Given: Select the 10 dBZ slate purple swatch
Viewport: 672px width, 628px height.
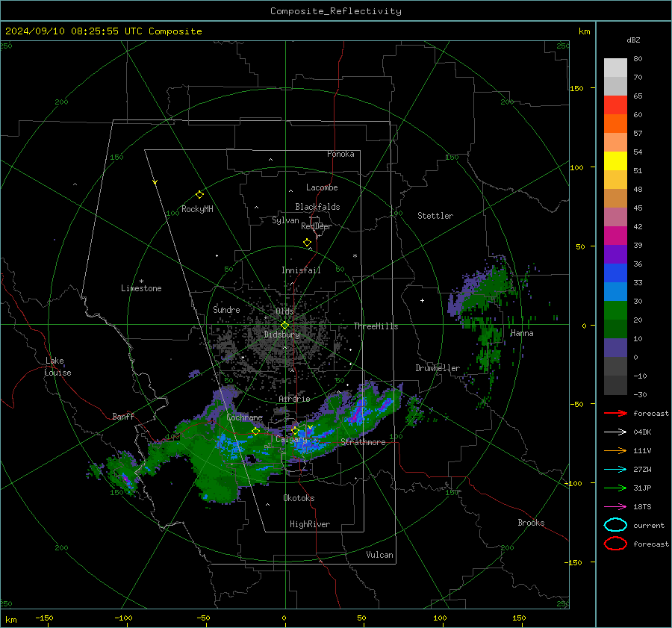Looking at the screenshot, I should (x=615, y=348).
